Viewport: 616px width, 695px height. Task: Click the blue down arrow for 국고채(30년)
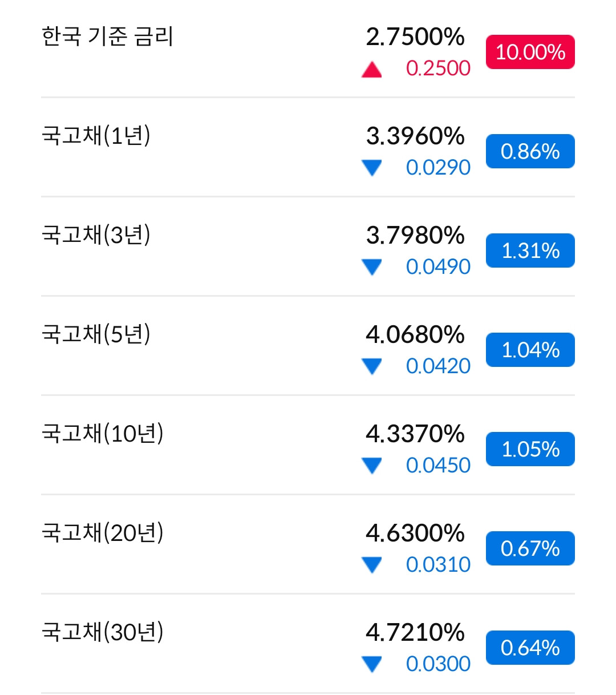(x=372, y=664)
